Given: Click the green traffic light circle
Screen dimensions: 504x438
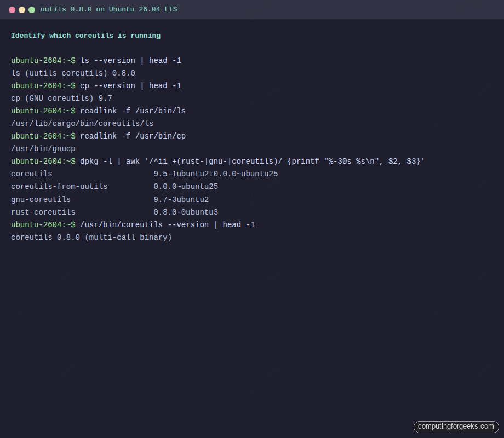Looking at the screenshot, I should tap(31, 9).
